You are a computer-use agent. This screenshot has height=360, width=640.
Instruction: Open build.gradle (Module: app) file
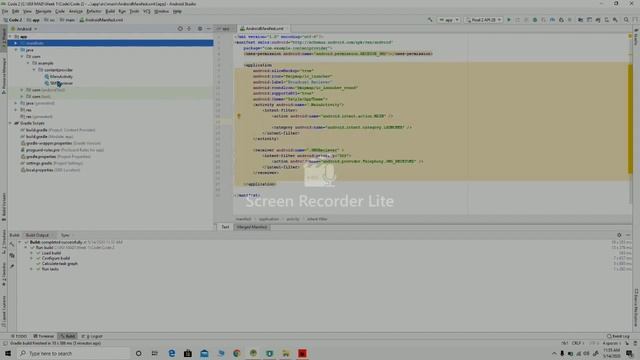(x=47, y=137)
